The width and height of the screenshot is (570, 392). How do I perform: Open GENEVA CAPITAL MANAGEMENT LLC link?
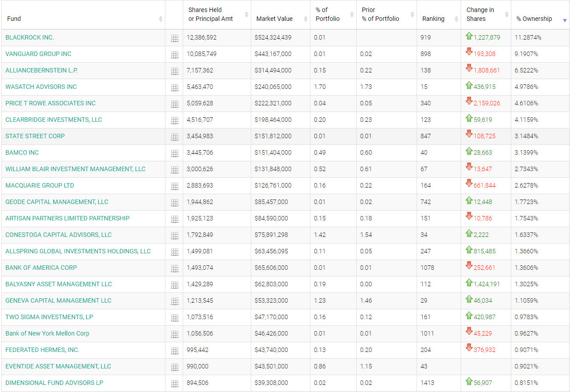(58, 300)
